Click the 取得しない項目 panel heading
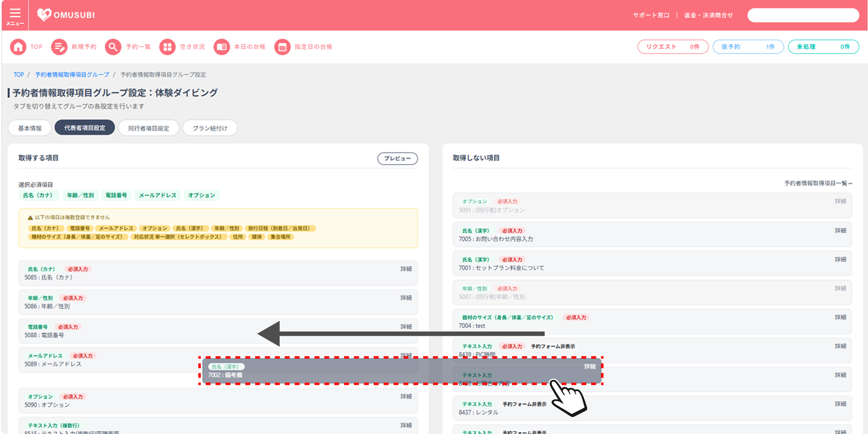 click(x=476, y=158)
